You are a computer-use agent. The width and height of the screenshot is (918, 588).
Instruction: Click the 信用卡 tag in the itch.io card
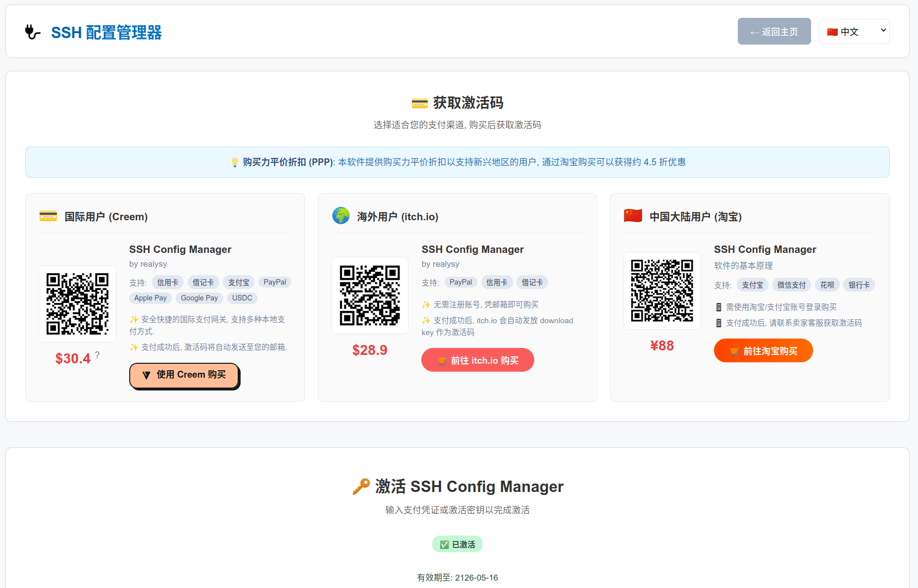click(497, 282)
